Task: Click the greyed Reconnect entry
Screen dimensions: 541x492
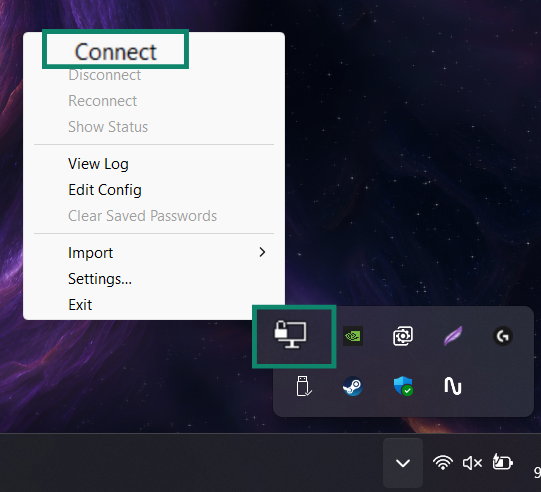Action: (x=102, y=101)
